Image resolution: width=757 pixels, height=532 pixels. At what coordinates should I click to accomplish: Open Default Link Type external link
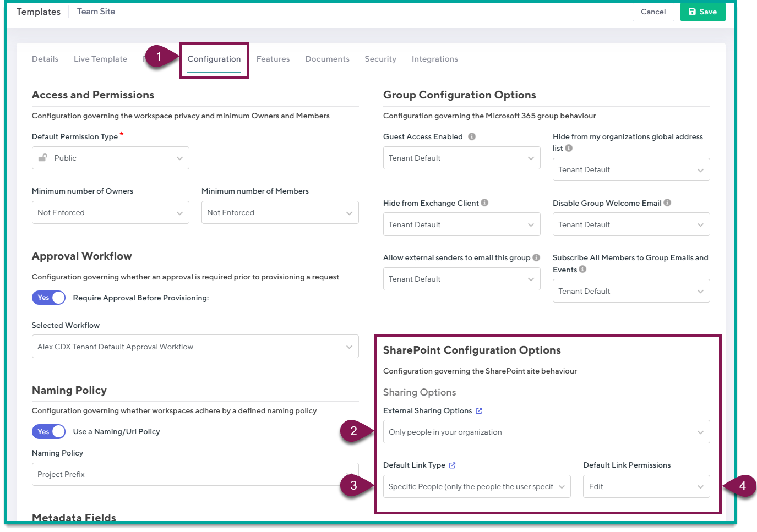453,465
